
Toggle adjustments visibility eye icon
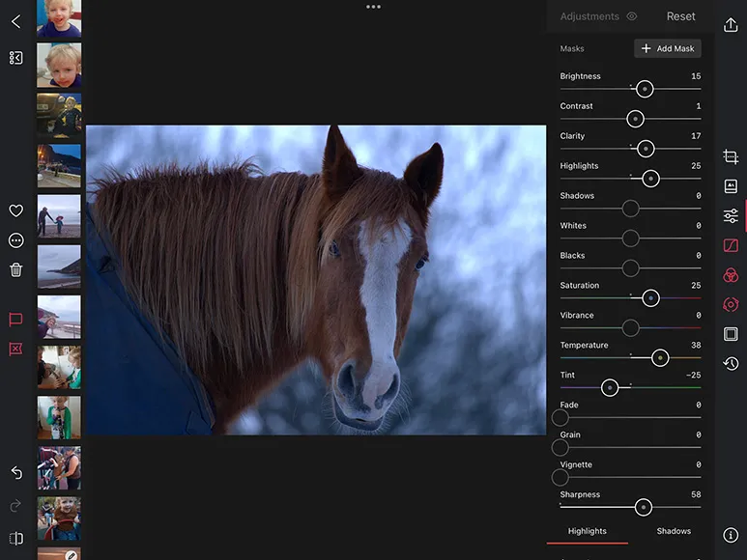click(x=632, y=16)
